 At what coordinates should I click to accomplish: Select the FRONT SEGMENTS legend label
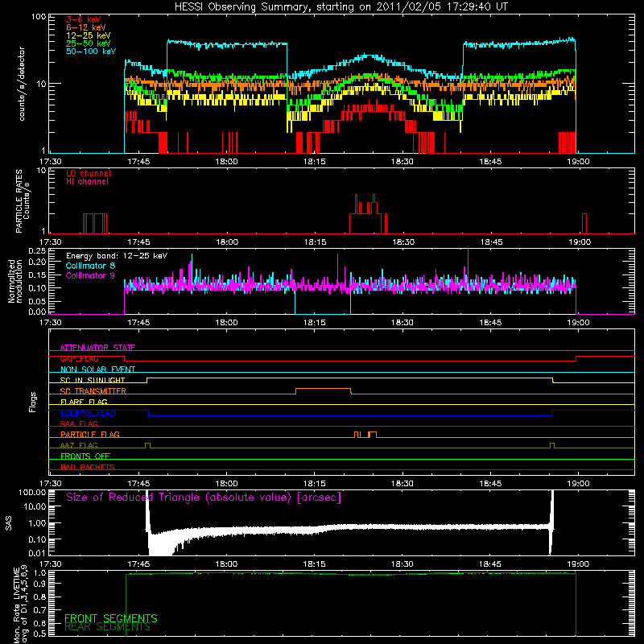click(x=111, y=618)
